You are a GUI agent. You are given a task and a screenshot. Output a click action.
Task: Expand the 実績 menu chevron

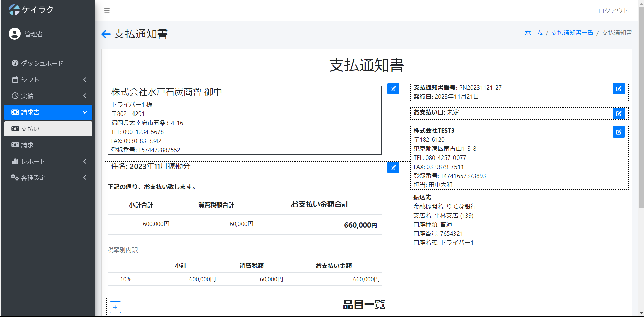tap(85, 96)
